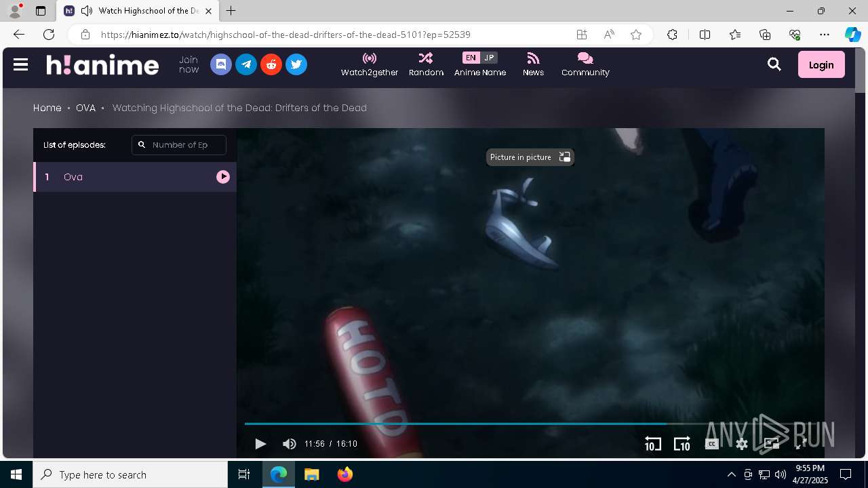Open the hamburger menu on HiAnime
This screenshot has height=488, width=868.
pyautogui.click(x=20, y=64)
